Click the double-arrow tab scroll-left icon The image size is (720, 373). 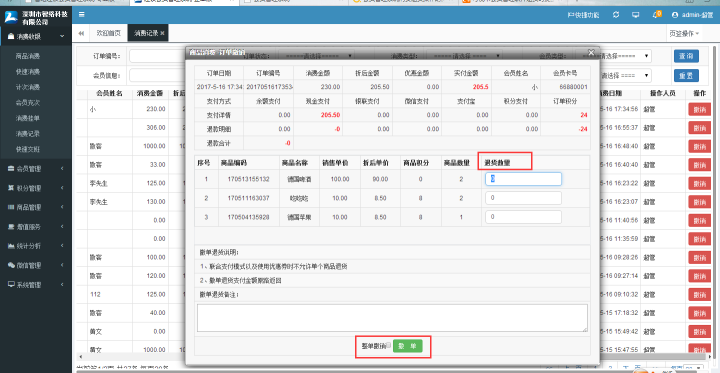coord(81,33)
